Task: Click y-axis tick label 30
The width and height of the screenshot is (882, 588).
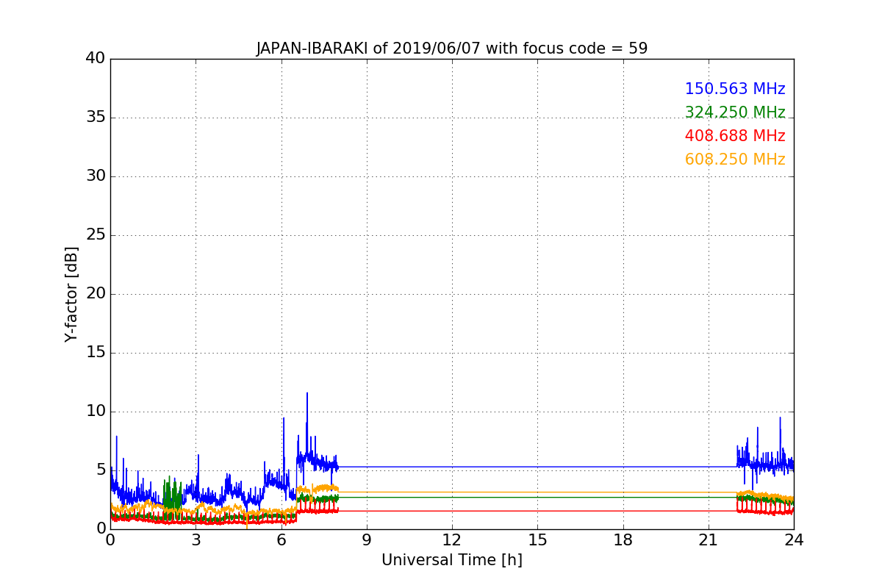Action: coord(95,176)
